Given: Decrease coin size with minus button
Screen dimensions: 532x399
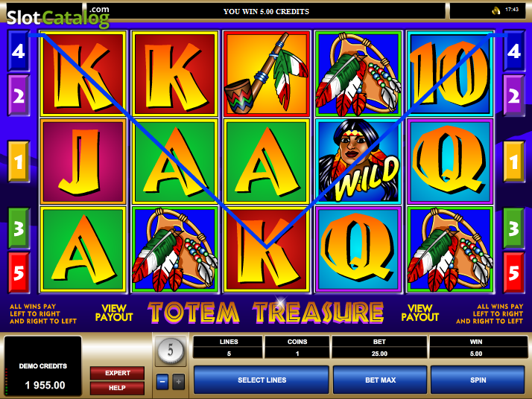Looking at the screenshot, I should pyautogui.click(x=162, y=382).
